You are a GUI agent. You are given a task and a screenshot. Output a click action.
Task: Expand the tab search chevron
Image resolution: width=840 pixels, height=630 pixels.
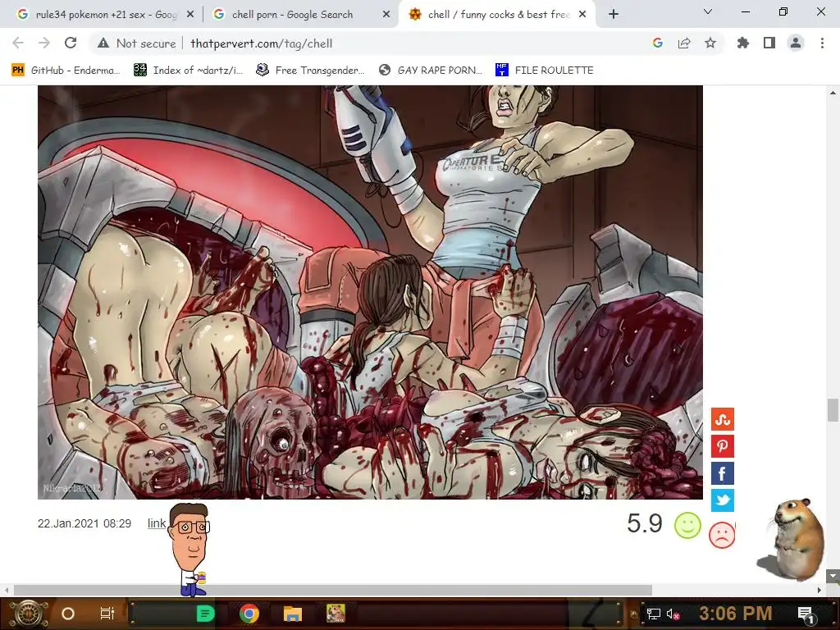tap(708, 11)
